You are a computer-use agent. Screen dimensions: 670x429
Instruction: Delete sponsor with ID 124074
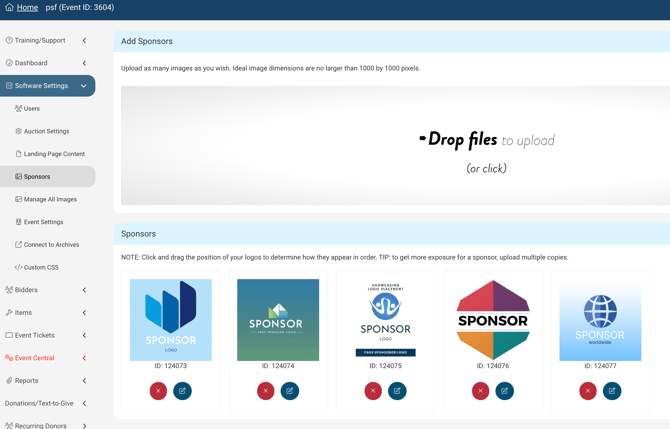click(265, 391)
